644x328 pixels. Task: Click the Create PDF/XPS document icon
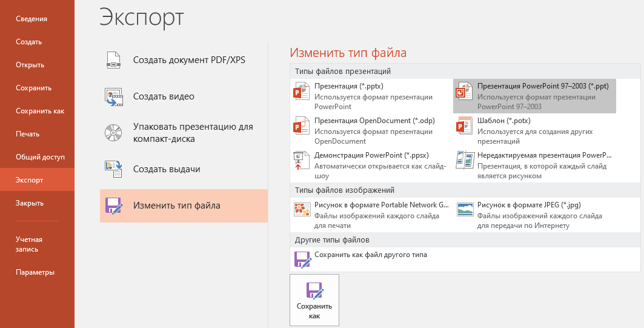(x=114, y=59)
